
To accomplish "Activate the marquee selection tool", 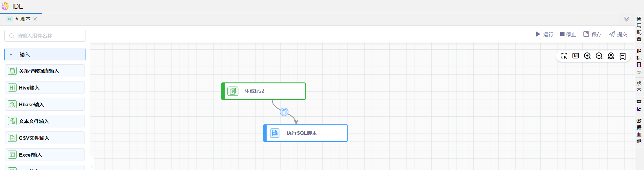I will (x=564, y=56).
